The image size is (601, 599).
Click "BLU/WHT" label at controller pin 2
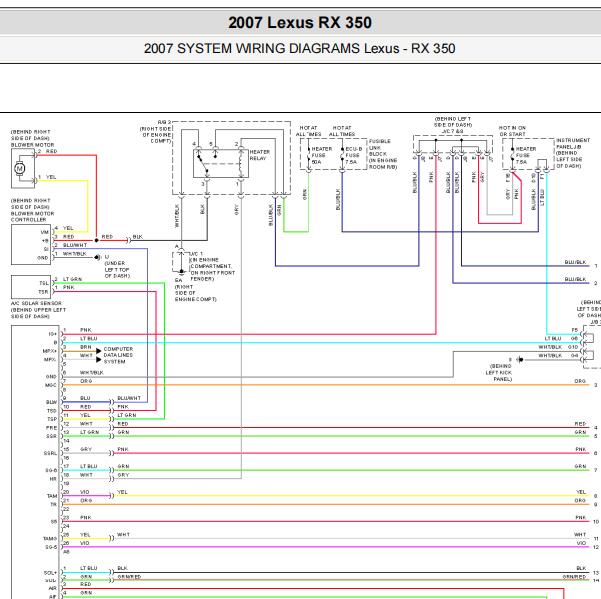75,245
